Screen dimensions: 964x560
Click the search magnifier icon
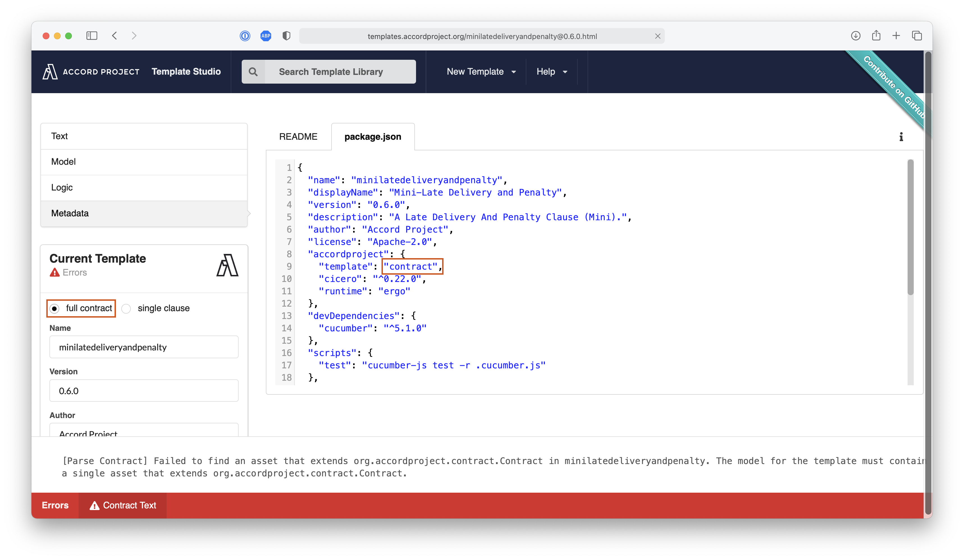[253, 72]
